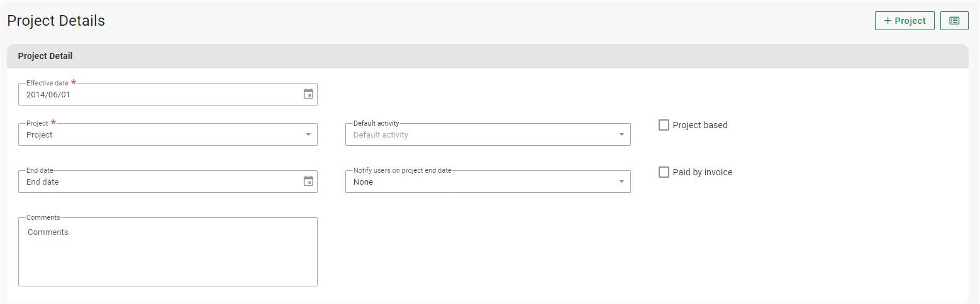This screenshot has width=980, height=304.
Task: Tick the Paid by invoice checkbox
Action: (x=664, y=172)
